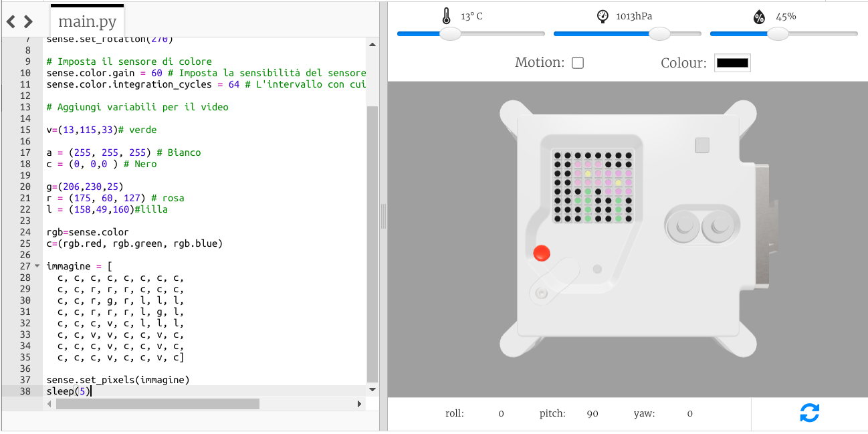Click the white lever switch on Astro Pi case

pyautogui.click(x=554, y=282)
